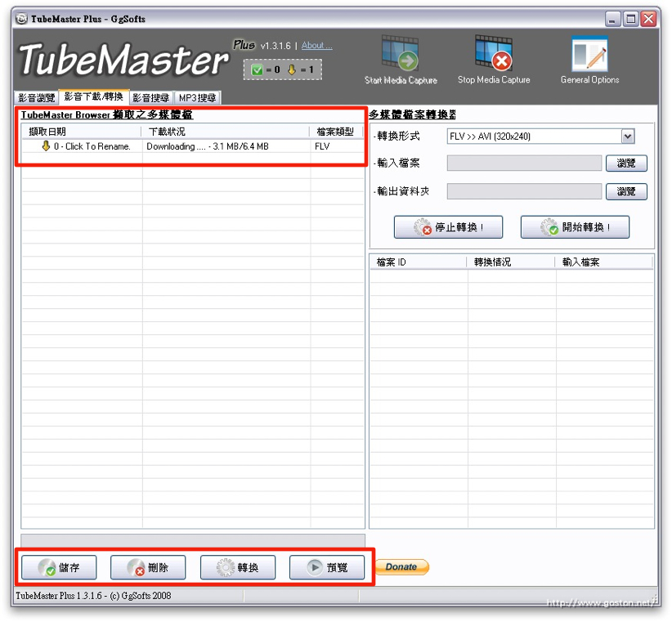This screenshot has width=672, height=622.
Task: Click the Stop Media Capture icon
Action: 494,53
